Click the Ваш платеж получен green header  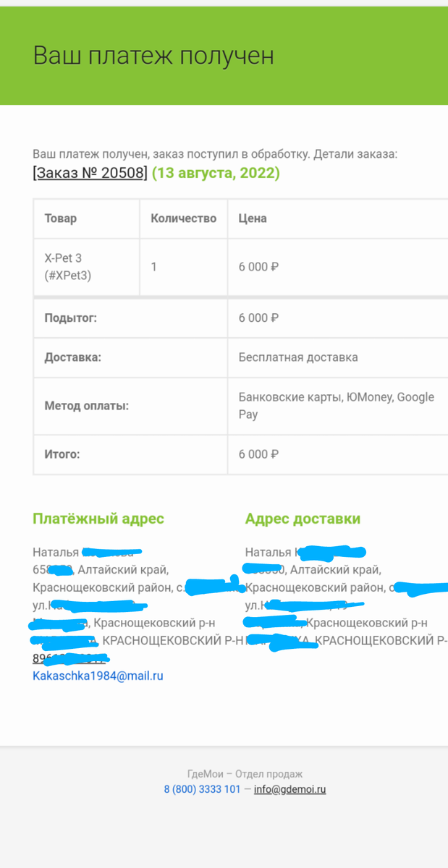[224, 56]
